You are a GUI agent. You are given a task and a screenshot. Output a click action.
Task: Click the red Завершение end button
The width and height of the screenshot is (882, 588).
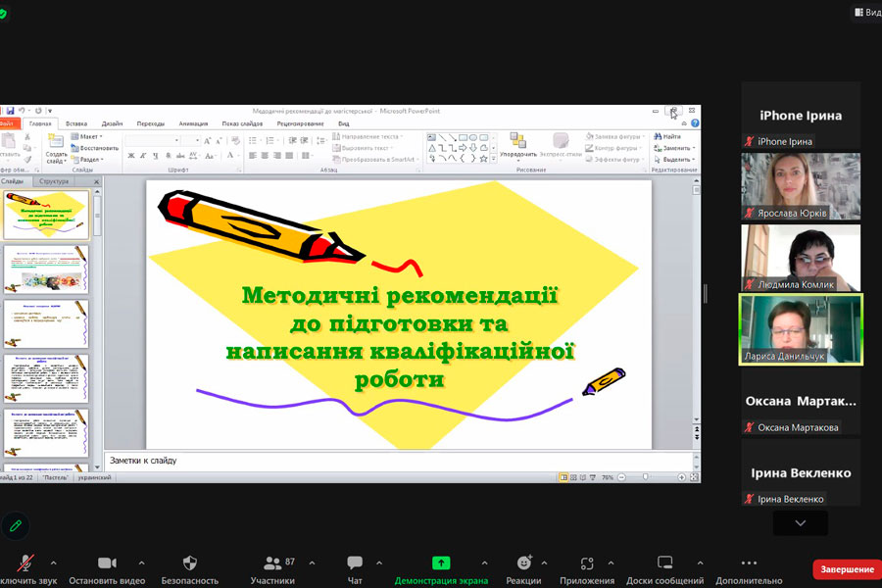coord(847,569)
